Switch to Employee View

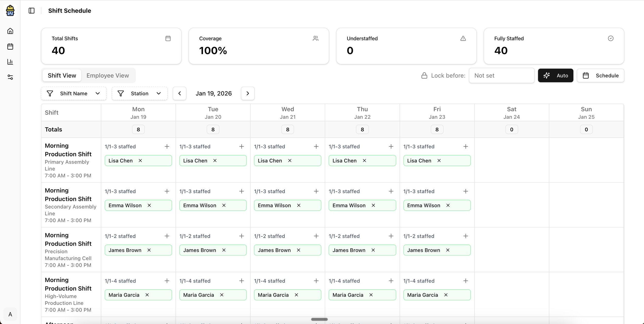[x=108, y=75]
